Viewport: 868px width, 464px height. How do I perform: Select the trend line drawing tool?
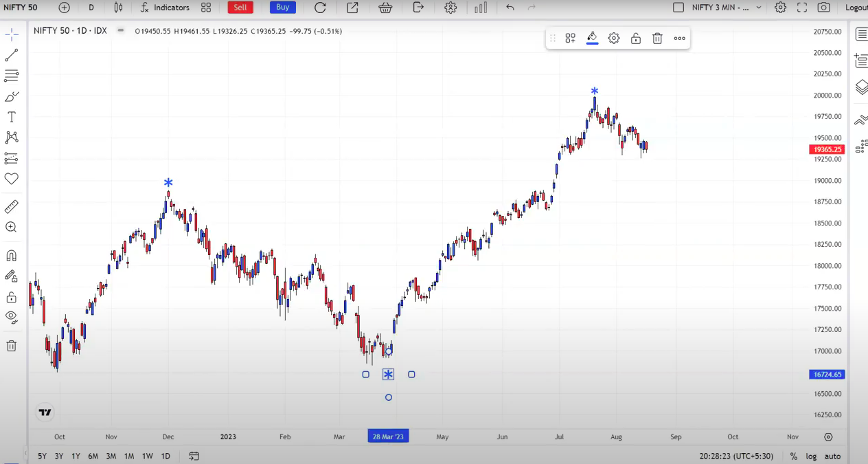pyautogui.click(x=12, y=55)
